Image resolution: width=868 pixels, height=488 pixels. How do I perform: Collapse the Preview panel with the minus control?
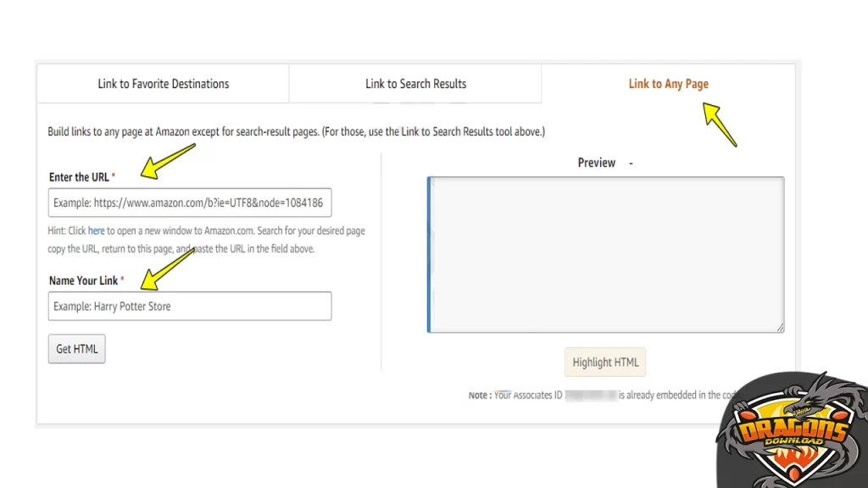[x=631, y=163]
